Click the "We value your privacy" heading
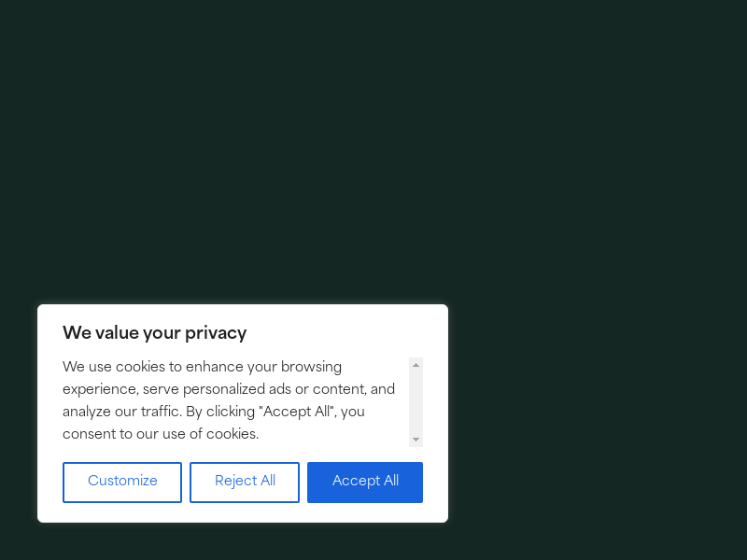This screenshot has height=560, width=747. pos(155,333)
